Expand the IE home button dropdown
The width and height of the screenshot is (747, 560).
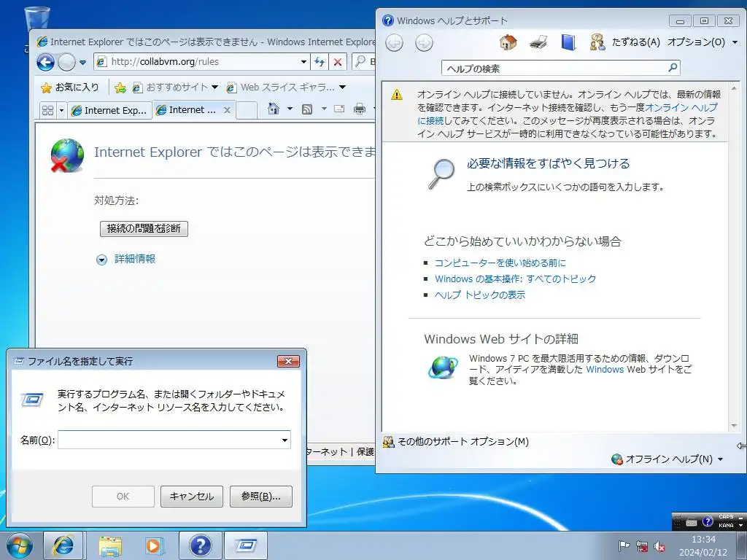[290, 109]
